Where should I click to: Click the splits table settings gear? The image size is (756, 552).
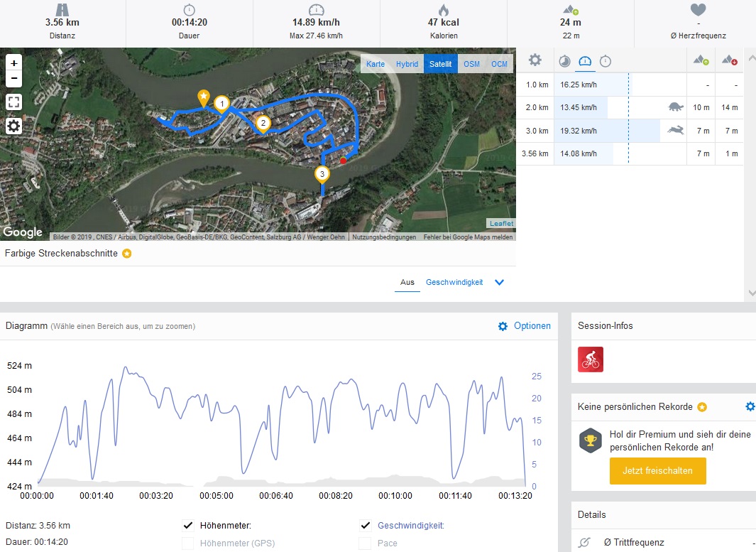tap(535, 60)
